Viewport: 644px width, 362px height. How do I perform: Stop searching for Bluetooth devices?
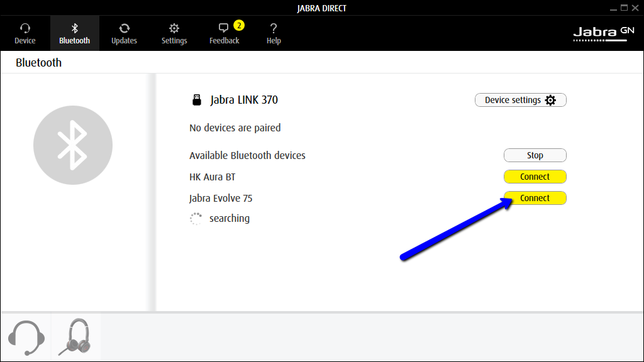click(x=535, y=155)
